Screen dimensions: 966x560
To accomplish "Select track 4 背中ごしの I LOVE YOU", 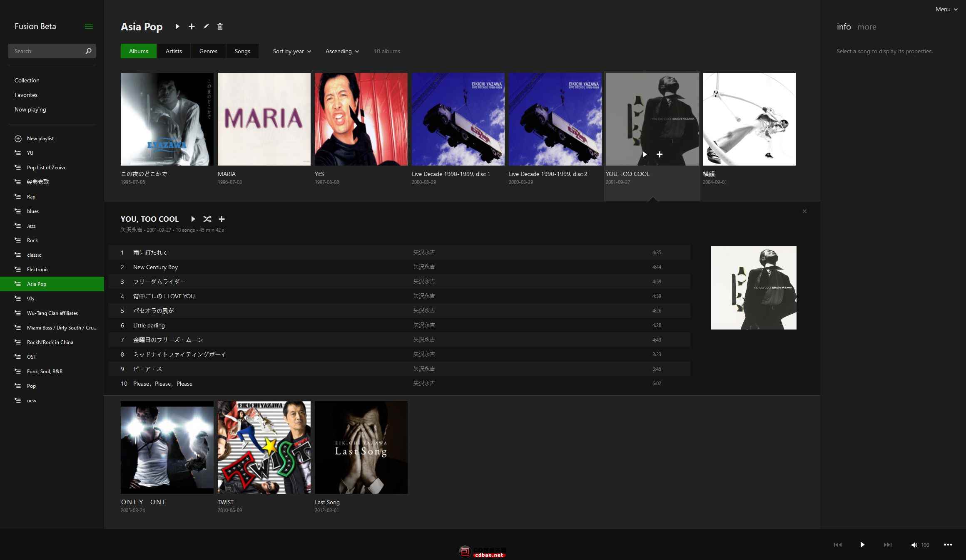I will point(399,296).
